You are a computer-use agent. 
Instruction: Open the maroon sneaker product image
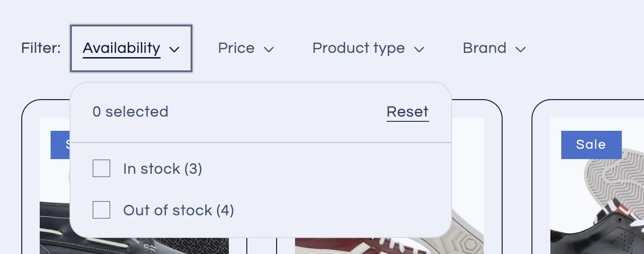point(468,243)
